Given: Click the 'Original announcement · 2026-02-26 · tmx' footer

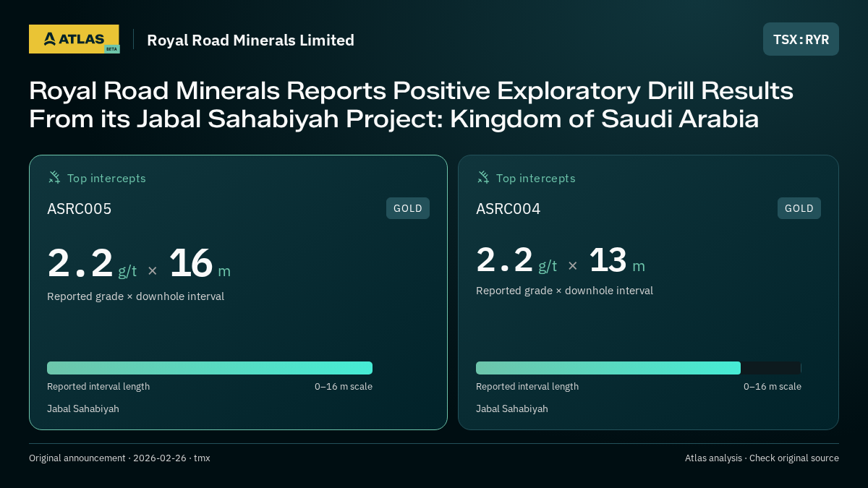Looking at the screenshot, I should (x=119, y=458).
